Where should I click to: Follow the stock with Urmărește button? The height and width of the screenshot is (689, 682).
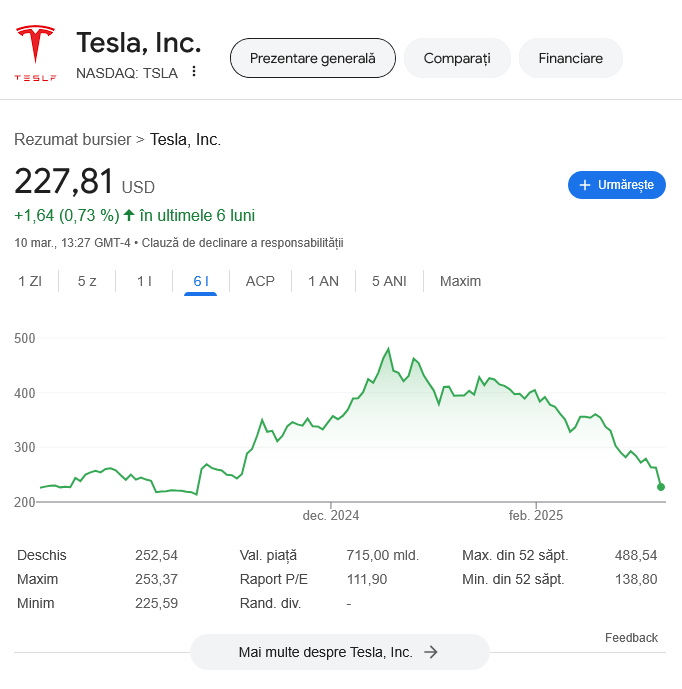(617, 185)
